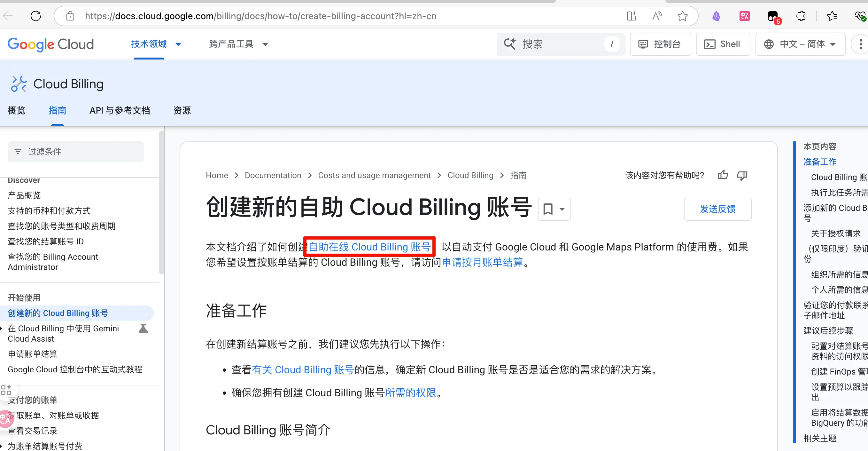Open the 中文 – 简体 language dropdown
Viewport: 868px width, 451px height.
(800, 44)
